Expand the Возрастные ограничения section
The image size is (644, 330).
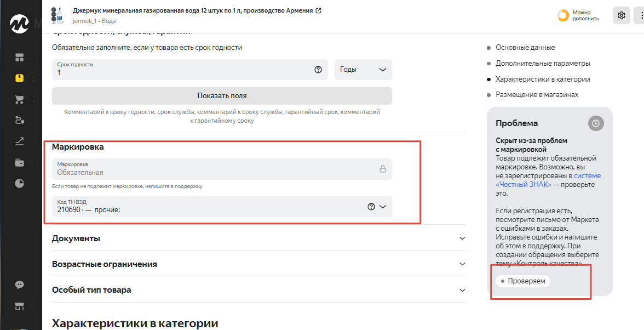point(258,264)
